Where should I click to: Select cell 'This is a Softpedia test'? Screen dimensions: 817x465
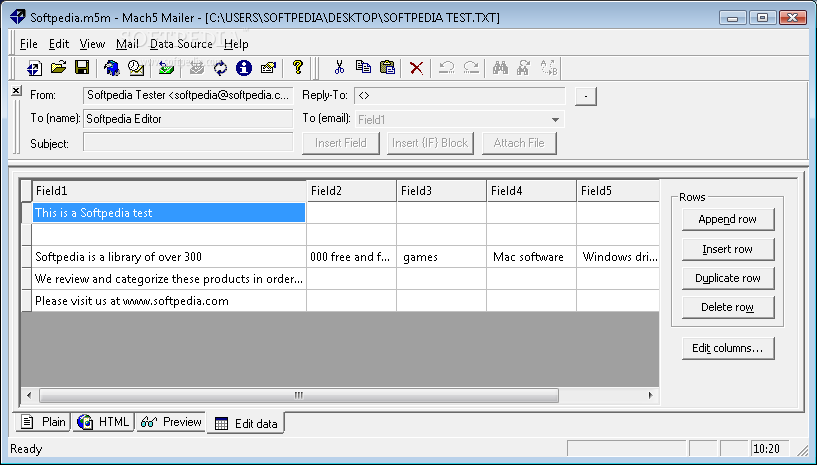169,213
